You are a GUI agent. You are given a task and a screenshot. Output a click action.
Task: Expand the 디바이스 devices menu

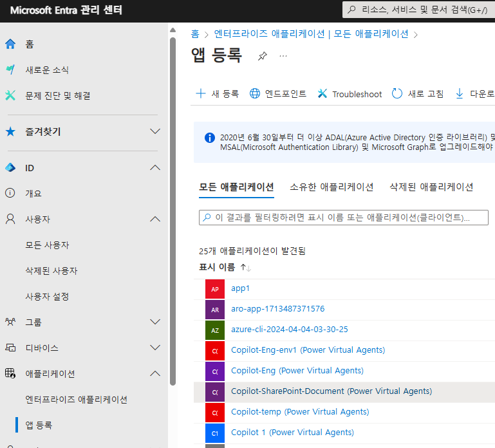tap(154, 348)
